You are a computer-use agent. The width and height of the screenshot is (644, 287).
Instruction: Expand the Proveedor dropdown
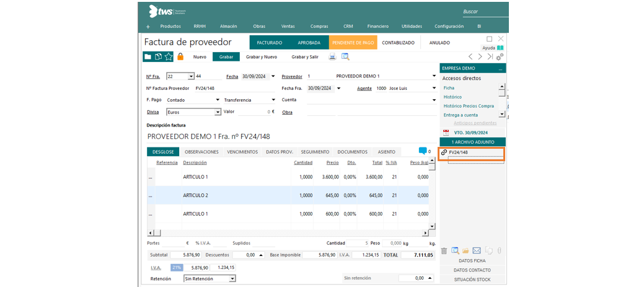(434, 76)
